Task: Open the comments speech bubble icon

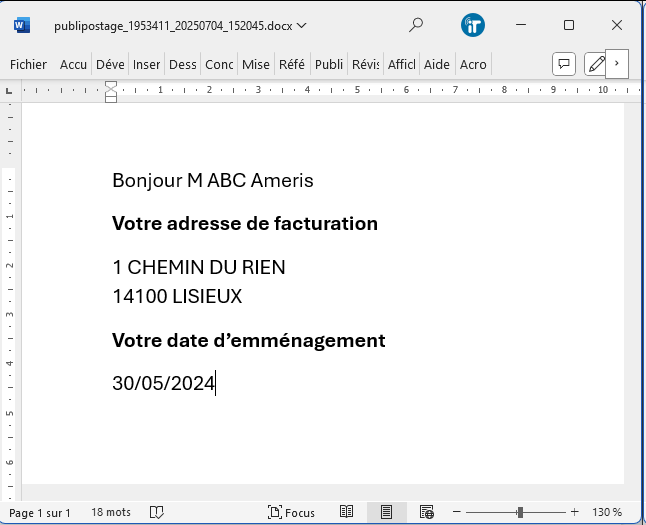Action: pyautogui.click(x=564, y=64)
